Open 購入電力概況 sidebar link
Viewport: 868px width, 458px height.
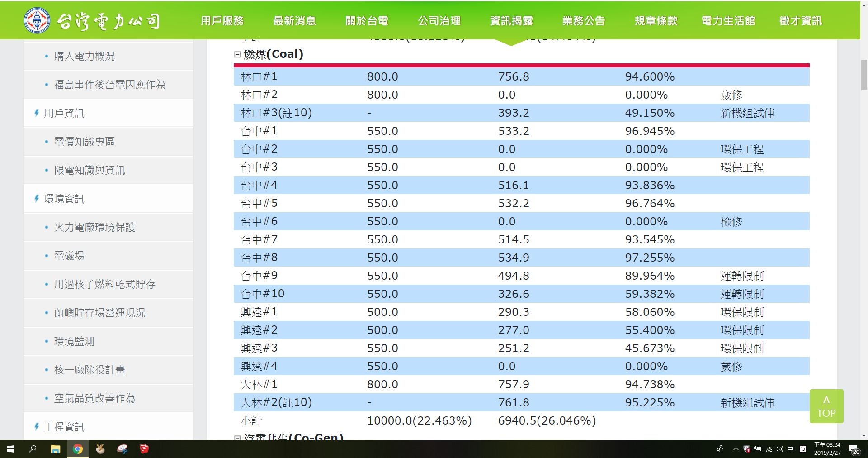[x=84, y=56]
